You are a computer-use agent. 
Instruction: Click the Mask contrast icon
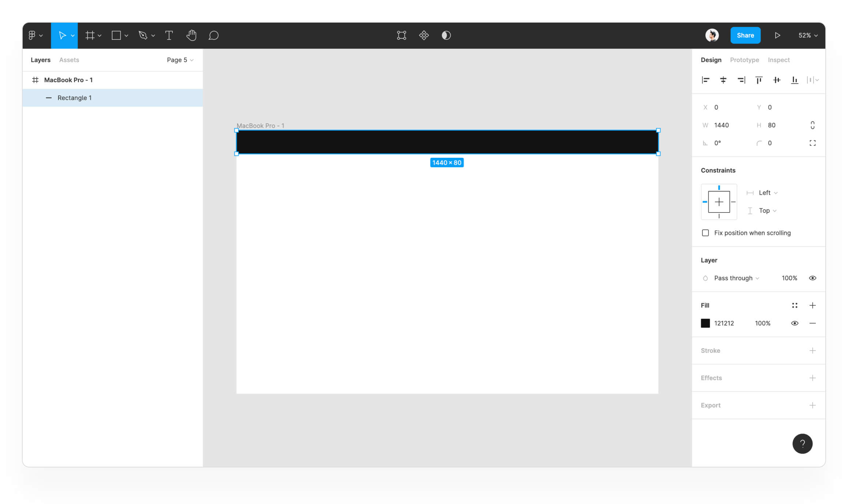pyautogui.click(x=446, y=35)
